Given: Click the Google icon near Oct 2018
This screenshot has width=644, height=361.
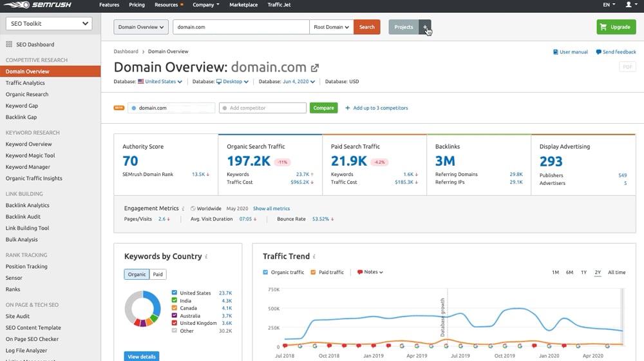Looking at the screenshot, I should pos(315,346).
